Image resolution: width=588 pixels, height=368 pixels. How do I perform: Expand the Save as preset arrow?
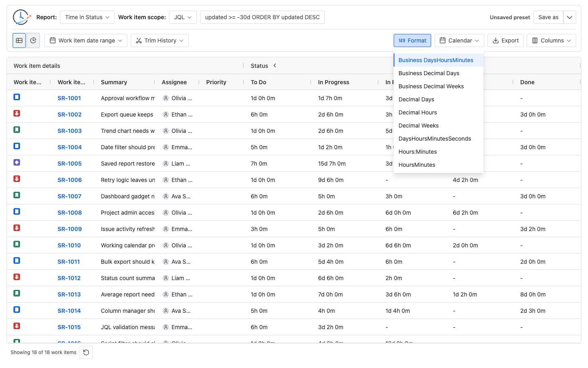pyautogui.click(x=570, y=17)
